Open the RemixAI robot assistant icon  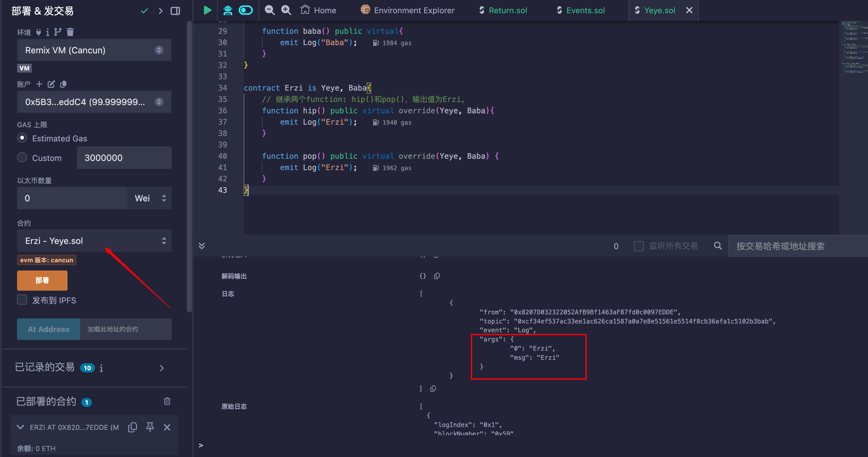click(228, 10)
